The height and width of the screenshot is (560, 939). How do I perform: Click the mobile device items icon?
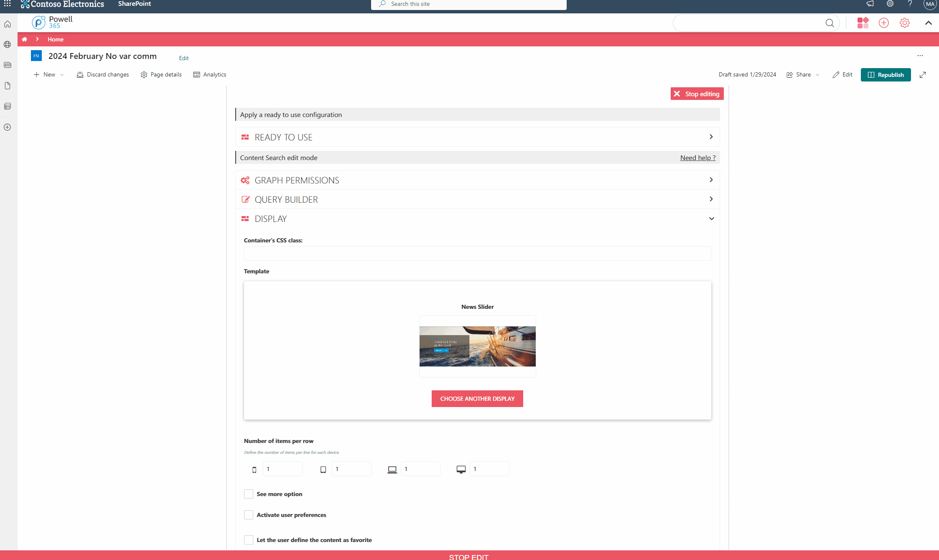(x=254, y=470)
